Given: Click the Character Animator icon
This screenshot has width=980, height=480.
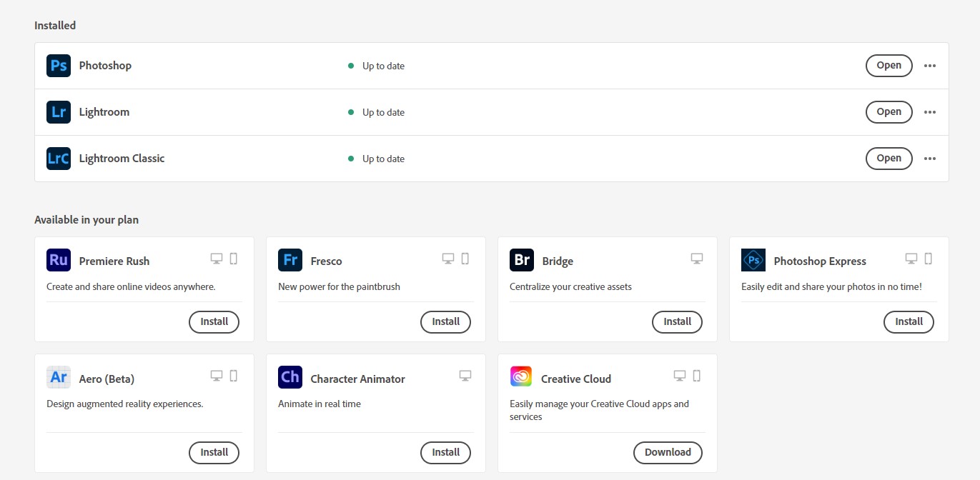Looking at the screenshot, I should pyautogui.click(x=290, y=378).
